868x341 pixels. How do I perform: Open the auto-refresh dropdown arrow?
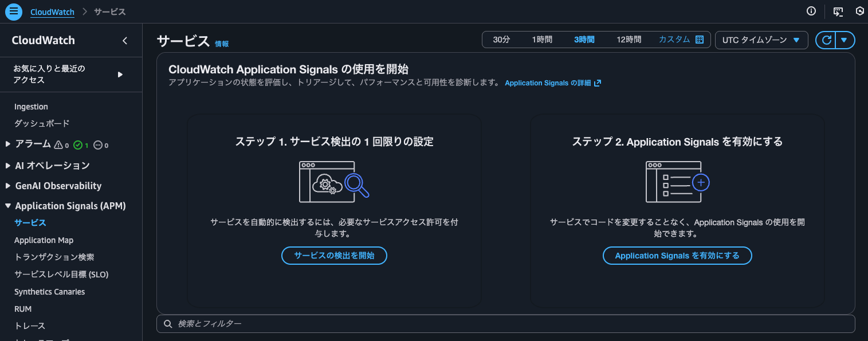coord(845,40)
